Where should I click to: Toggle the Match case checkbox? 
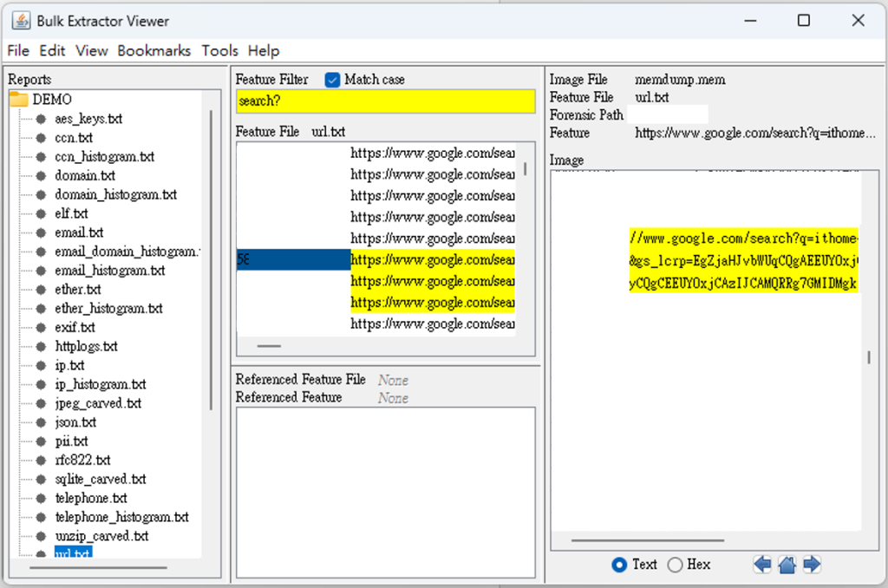(332, 80)
